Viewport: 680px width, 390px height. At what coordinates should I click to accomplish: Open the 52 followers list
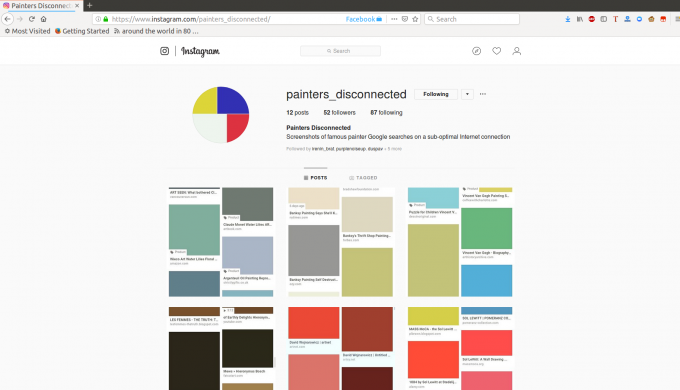point(340,113)
